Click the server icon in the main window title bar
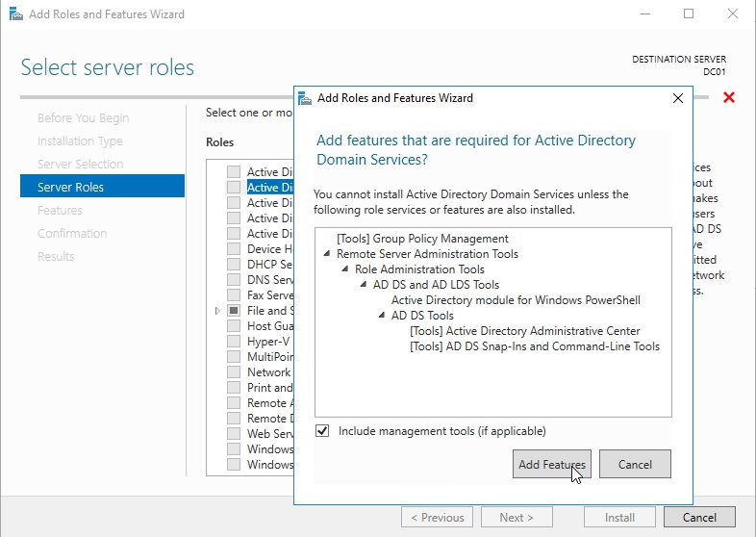 coord(13,14)
